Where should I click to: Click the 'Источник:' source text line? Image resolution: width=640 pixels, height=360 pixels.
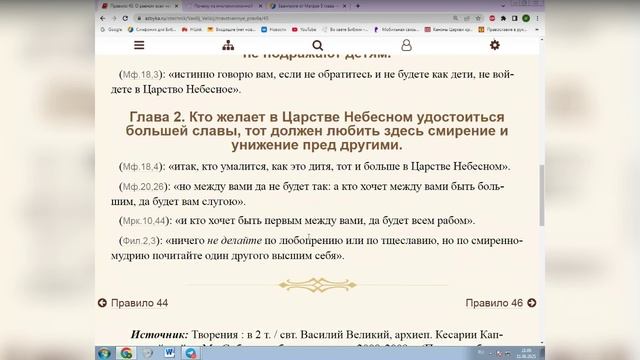coord(317,335)
